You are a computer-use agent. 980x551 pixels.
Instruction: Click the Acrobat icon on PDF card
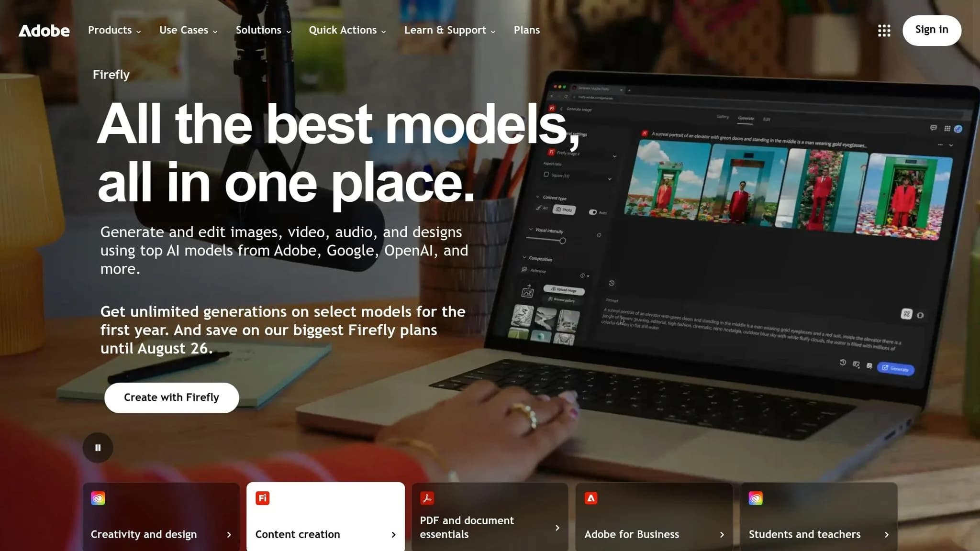click(x=427, y=498)
